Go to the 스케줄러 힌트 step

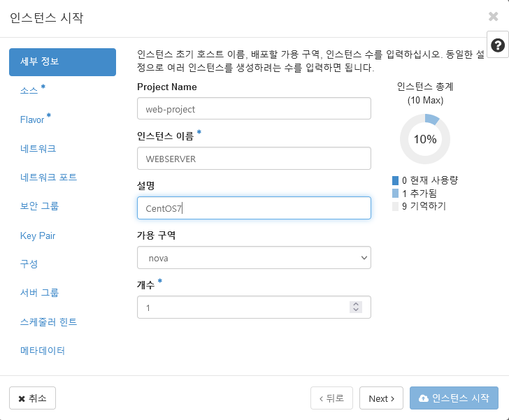pos(48,321)
